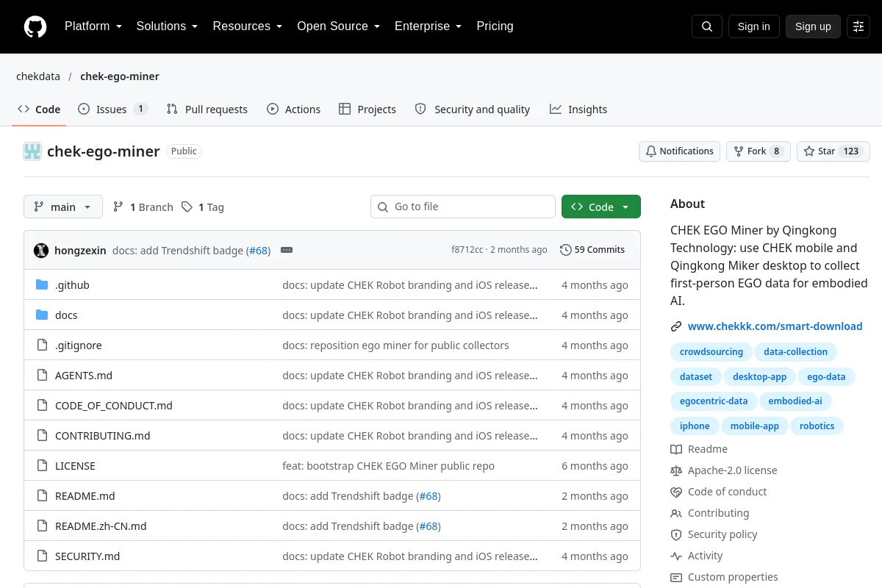The height and width of the screenshot is (588, 882).
Task: Switch to the Insights tab
Action: click(x=578, y=110)
